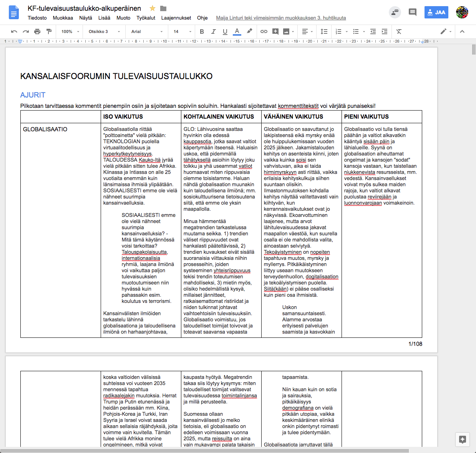The height and width of the screenshot is (453, 476).
Task: Click the print icon
Action: coord(37,31)
